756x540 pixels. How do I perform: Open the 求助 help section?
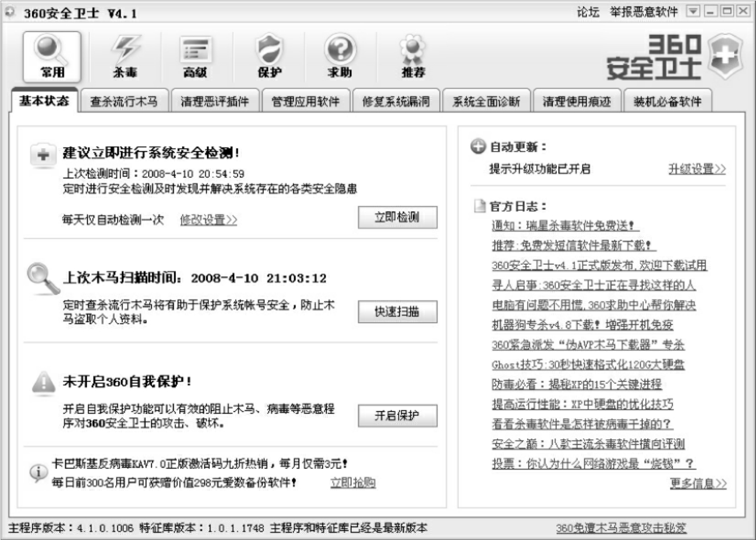pos(340,57)
